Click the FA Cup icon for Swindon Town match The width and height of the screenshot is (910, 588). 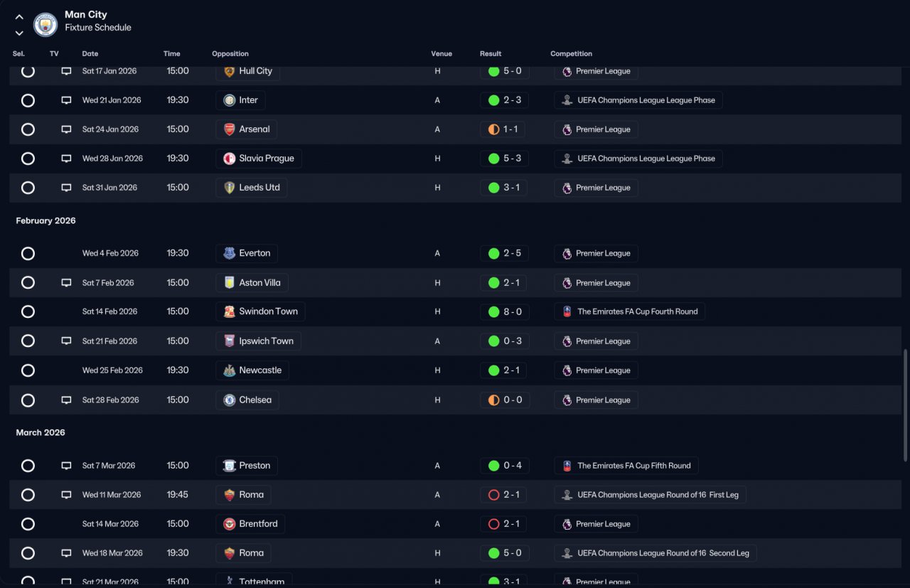(567, 311)
